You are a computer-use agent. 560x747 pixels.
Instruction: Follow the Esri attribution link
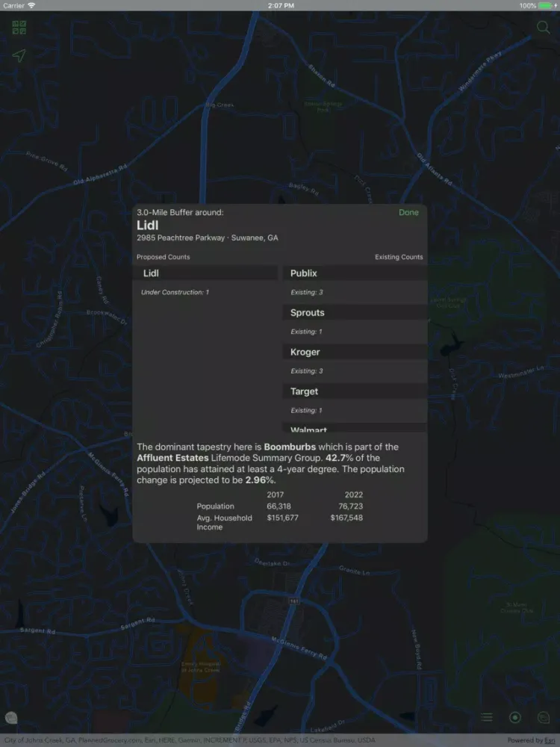[x=550, y=740]
